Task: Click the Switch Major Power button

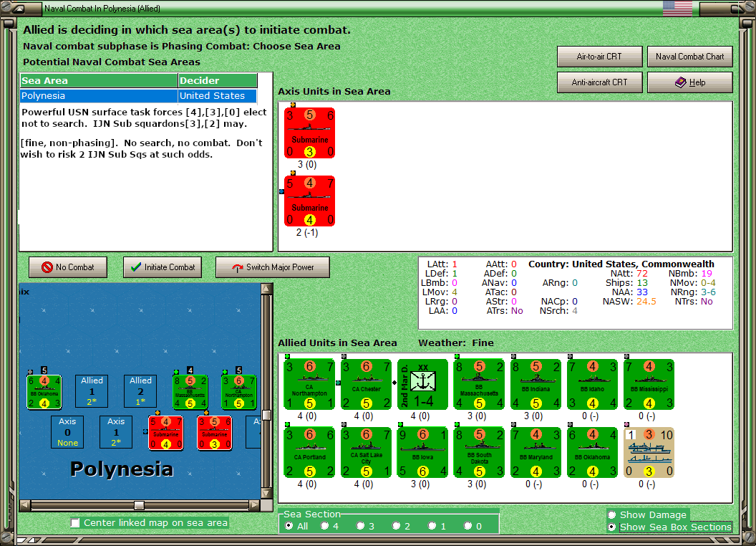Action: coord(273,267)
